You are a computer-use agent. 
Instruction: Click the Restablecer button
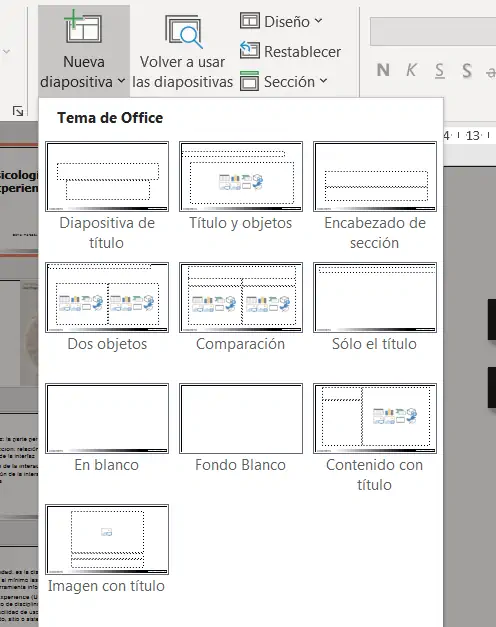[290, 51]
